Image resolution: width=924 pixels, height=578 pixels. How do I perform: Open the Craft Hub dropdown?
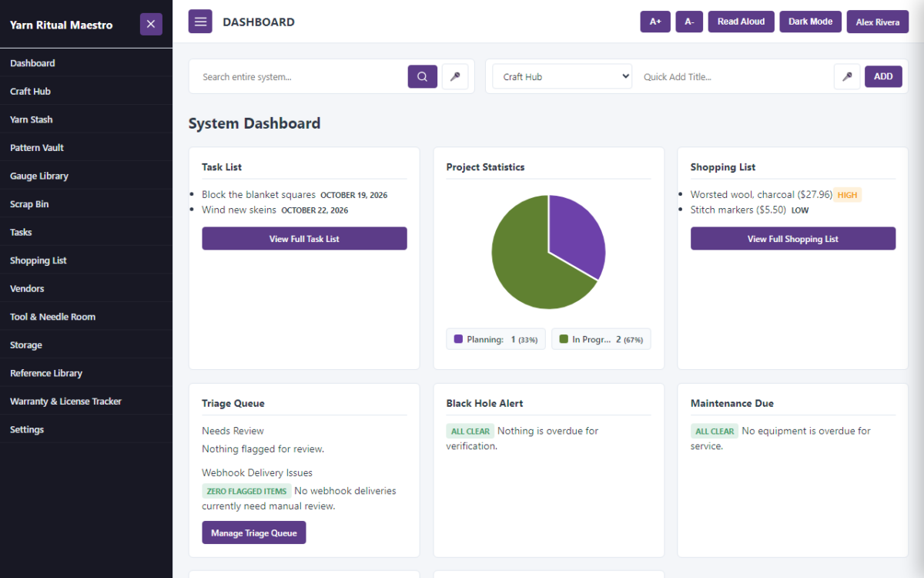point(562,76)
